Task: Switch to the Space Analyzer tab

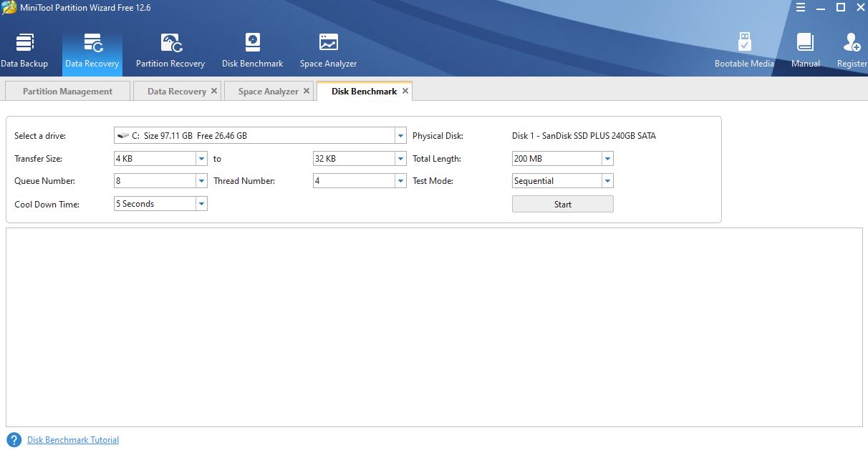Action: 269,91
